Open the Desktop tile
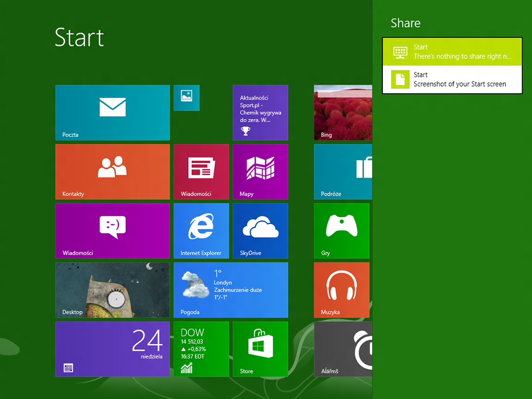Screen dimensions: 532x399 click(x=113, y=290)
